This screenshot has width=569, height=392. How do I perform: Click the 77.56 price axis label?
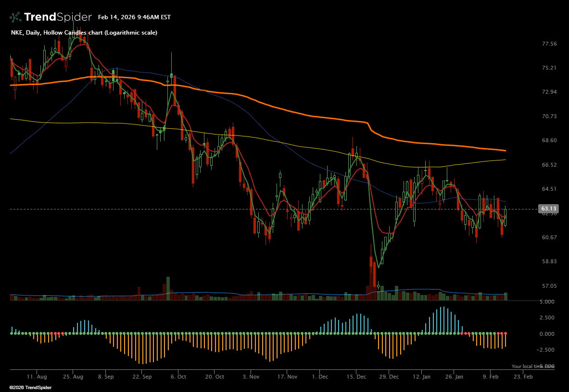pos(549,44)
